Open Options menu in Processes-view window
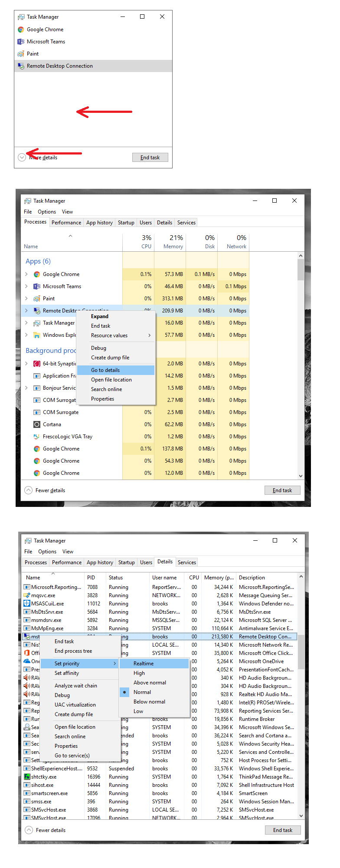 (x=47, y=212)
